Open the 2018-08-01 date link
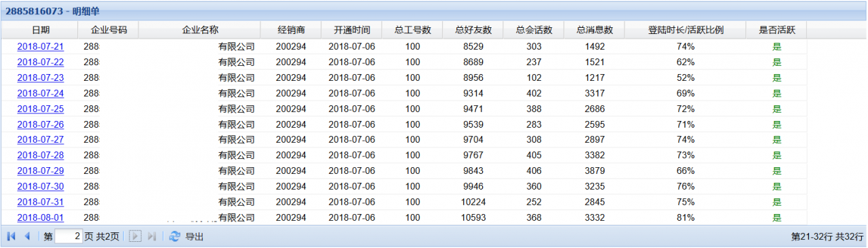This screenshot has width=868, height=248. 41,217
